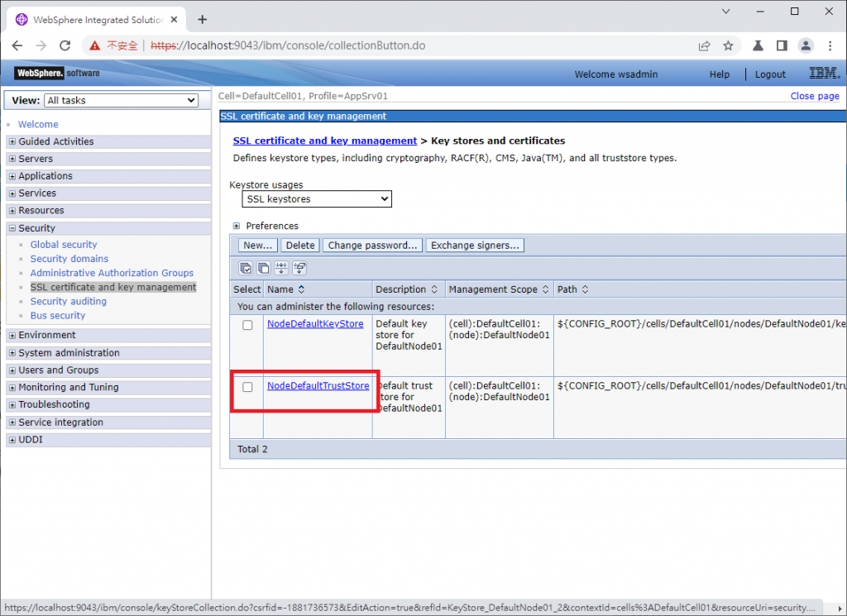Select SSL certificate and key management item
Image resolution: width=847 pixels, height=616 pixels.
[113, 287]
